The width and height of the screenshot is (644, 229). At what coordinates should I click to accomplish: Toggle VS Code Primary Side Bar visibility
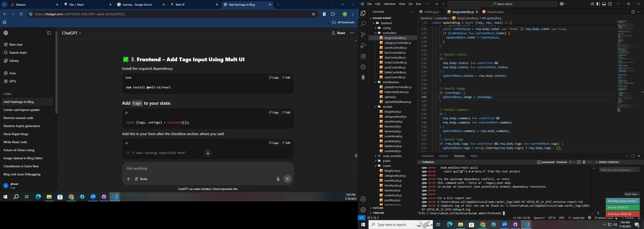click(x=598, y=4)
